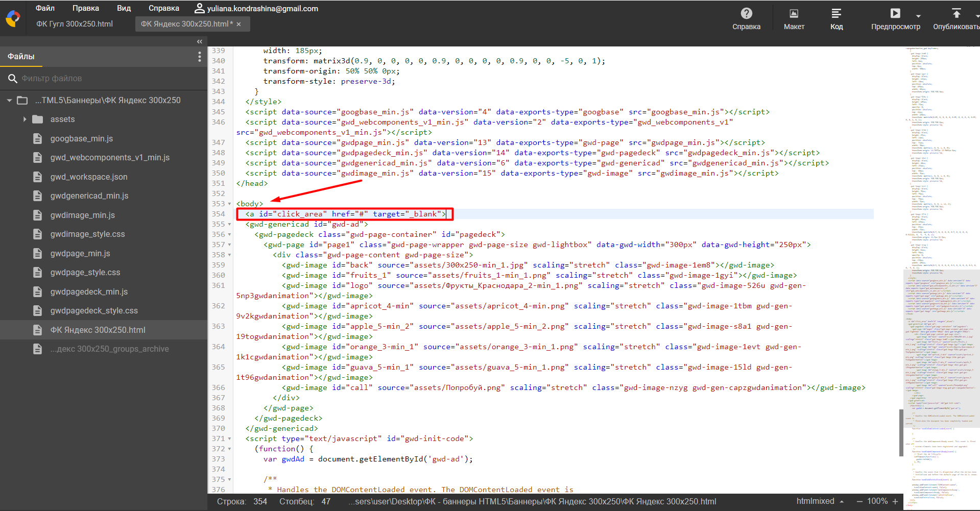Select gwd_webcomponents_v1_min.js file
The image size is (980, 511).
(110, 158)
